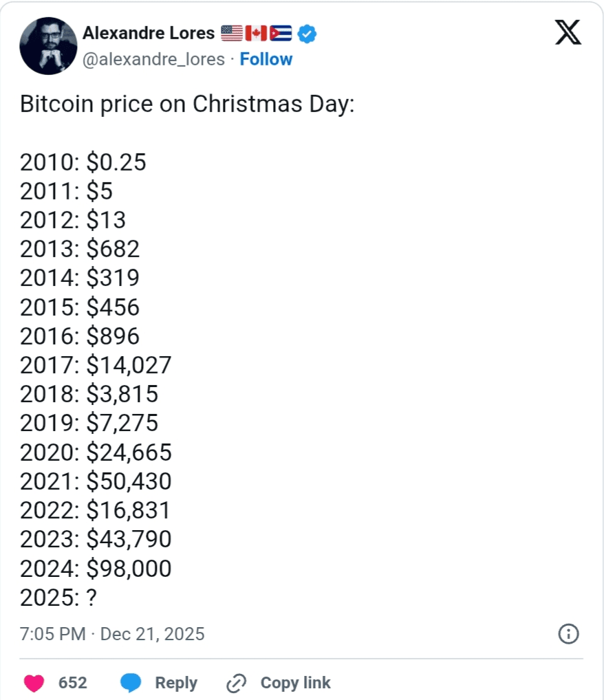Click the 2025: ? line

58,598
